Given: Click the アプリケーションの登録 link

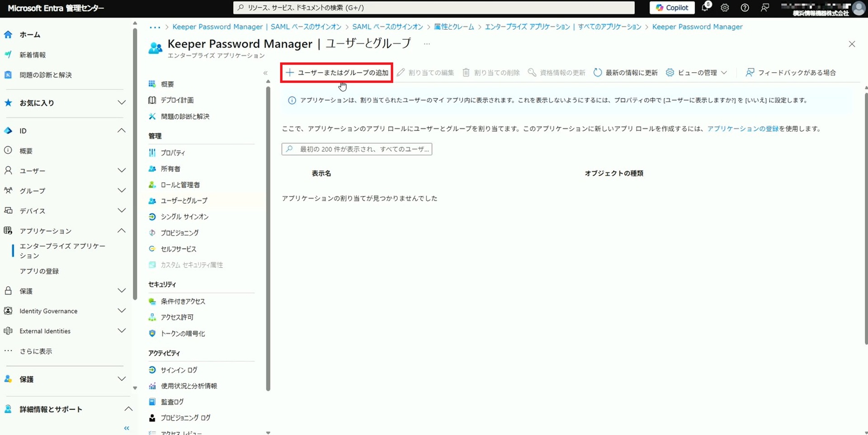Looking at the screenshot, I should (x=743, y=129).
